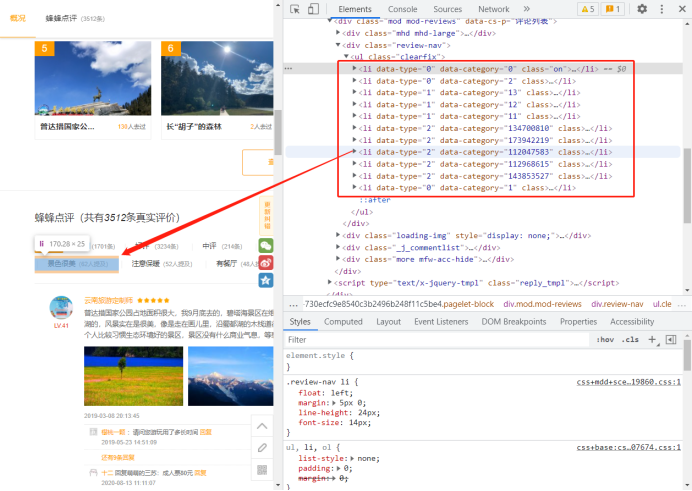Expand li with data-category="13"
Image resolution: width=692 pixels, height=491 pixels.
click(x=354, y=92)
